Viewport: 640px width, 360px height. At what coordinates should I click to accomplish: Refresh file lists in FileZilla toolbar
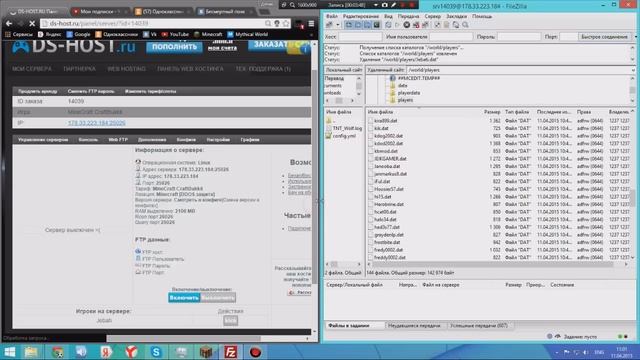coord(388,25)
